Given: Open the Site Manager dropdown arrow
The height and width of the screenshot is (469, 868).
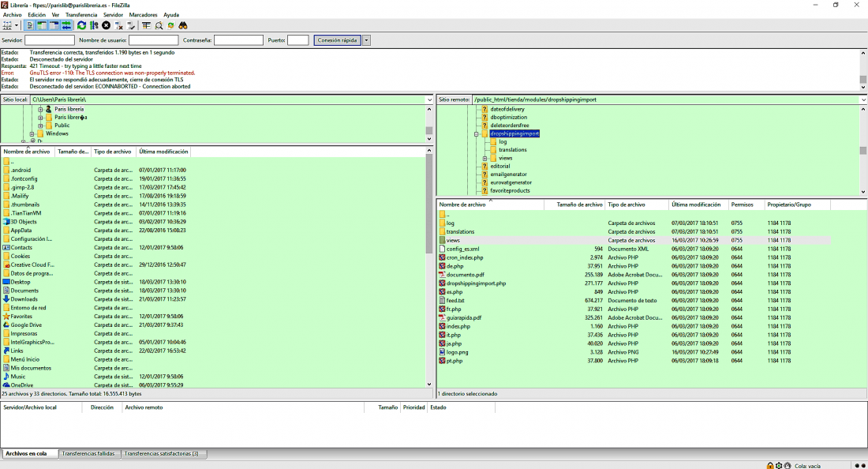Looking at the screenshot, I should tap(17, 25).
